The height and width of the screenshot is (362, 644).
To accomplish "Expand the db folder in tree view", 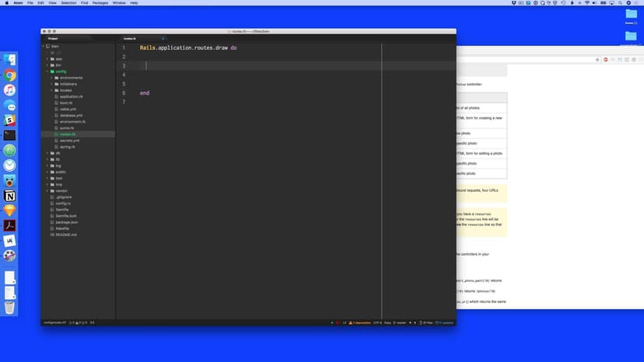I will click(x=57, y=153).
